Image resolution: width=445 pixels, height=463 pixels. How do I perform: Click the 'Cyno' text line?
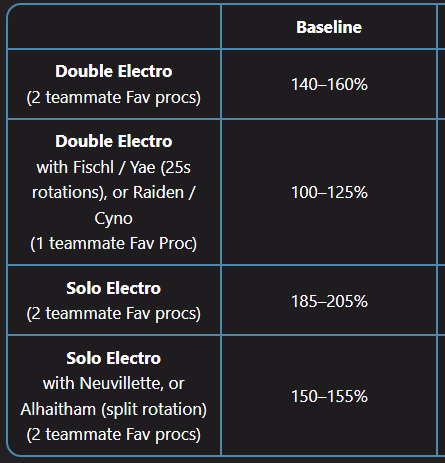coord(114,219)
